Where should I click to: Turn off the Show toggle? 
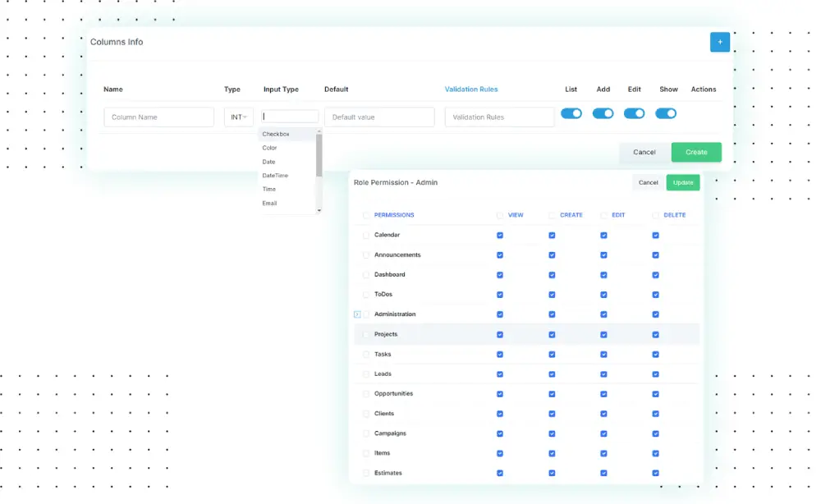[666, 114]
